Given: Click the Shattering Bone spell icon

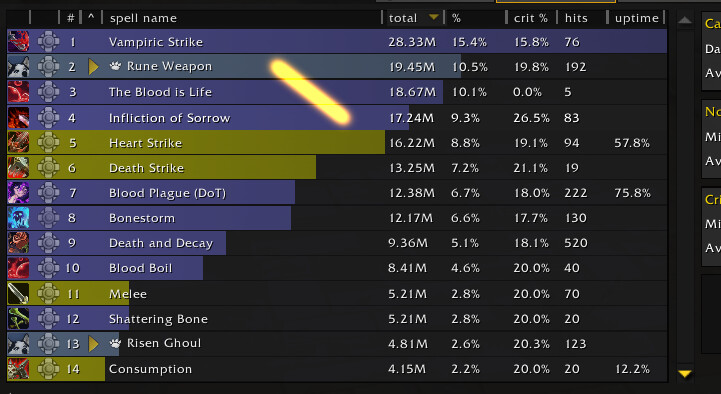Looking at the screenshot, I should pyautogui.click(x=18, y=319).
